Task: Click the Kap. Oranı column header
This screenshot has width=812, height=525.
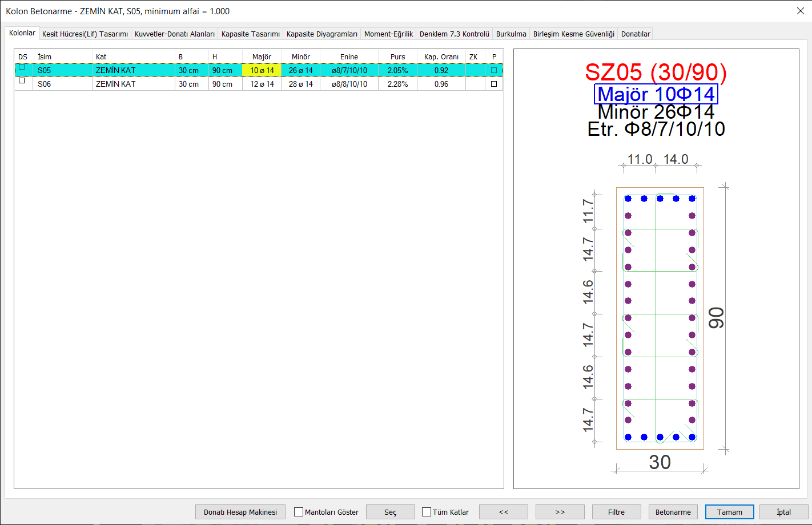Action: (441, 56)
